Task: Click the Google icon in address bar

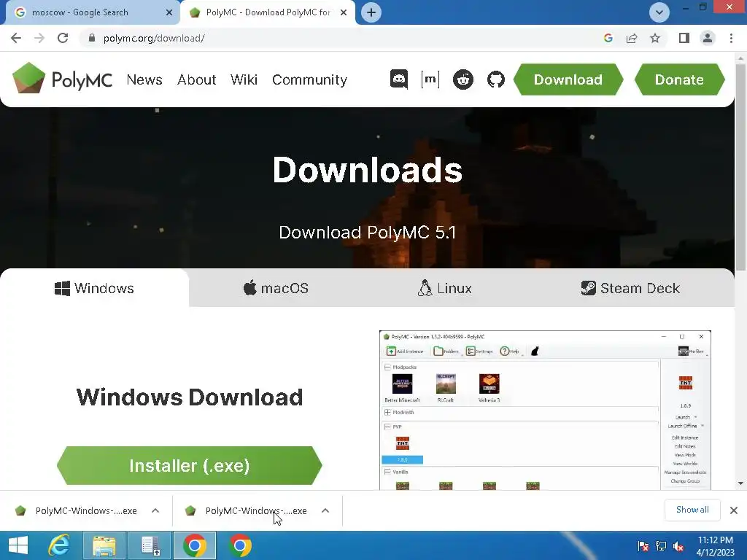Action: coord(608,38)
